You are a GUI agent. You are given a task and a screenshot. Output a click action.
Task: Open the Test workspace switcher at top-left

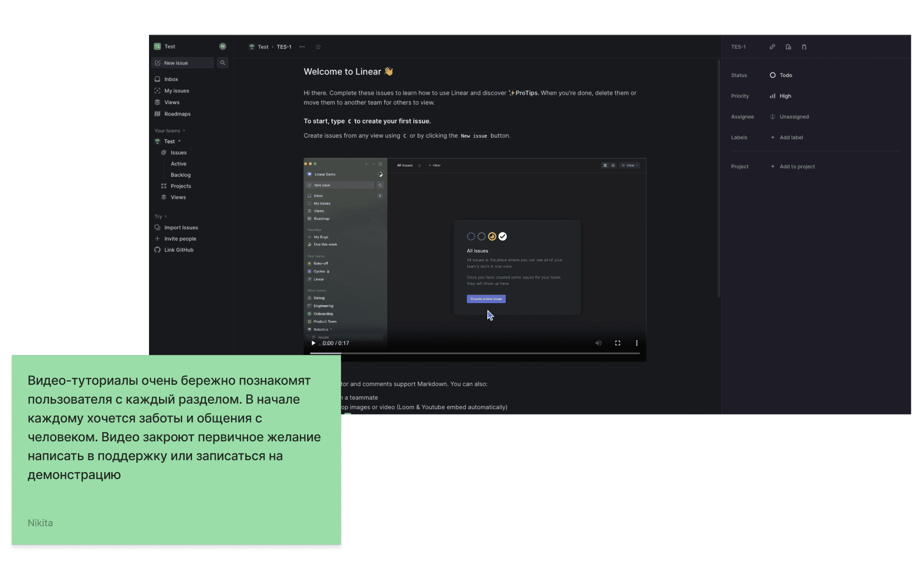[165, 46]
